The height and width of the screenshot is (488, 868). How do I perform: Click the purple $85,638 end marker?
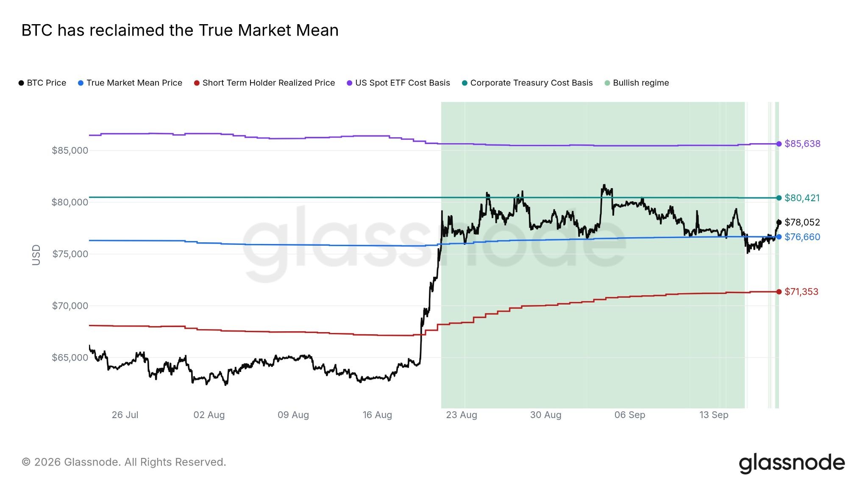click(779, 144)
